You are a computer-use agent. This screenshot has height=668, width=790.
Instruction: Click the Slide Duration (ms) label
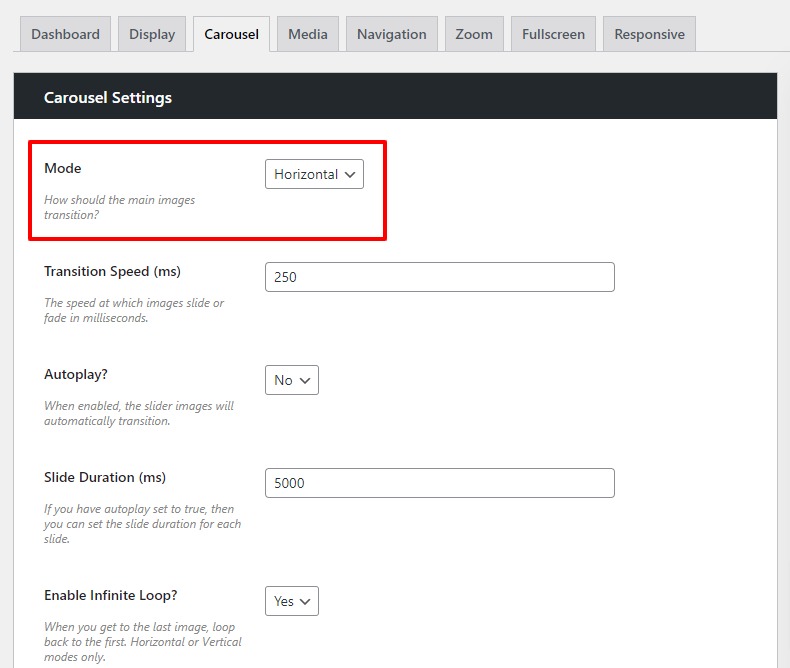point(104,477)
